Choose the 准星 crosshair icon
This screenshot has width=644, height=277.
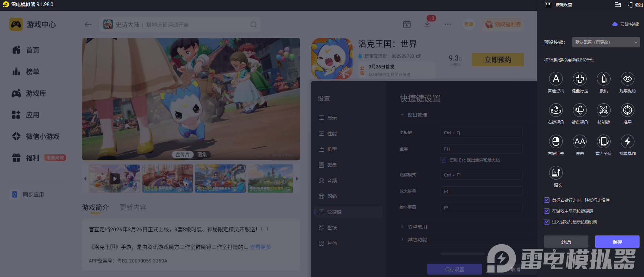[x=627, y=110]
